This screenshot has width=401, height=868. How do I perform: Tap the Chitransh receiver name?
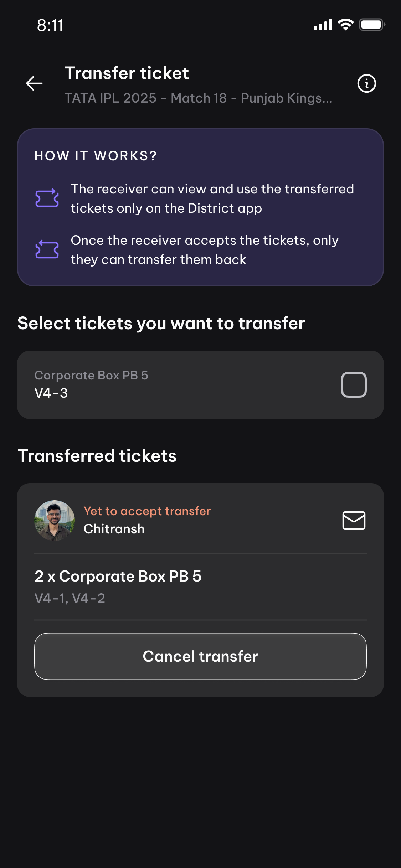tap(114, 529)
